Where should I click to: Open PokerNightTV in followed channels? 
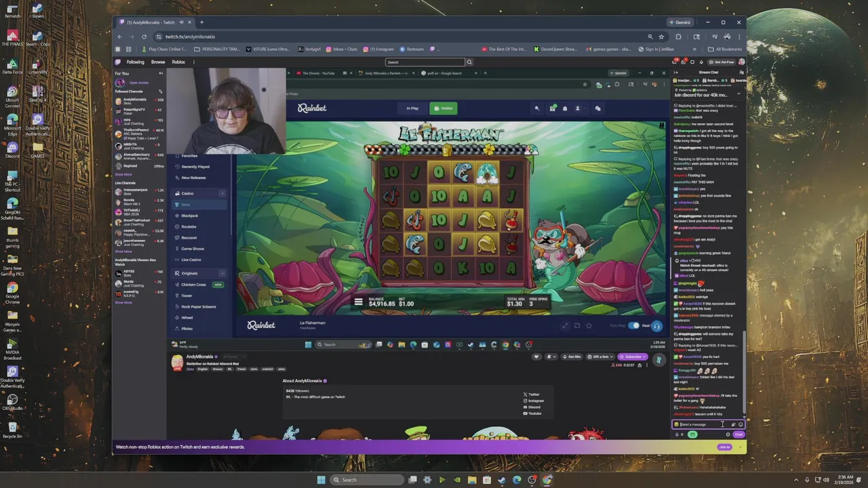click(x=139, y=110)
